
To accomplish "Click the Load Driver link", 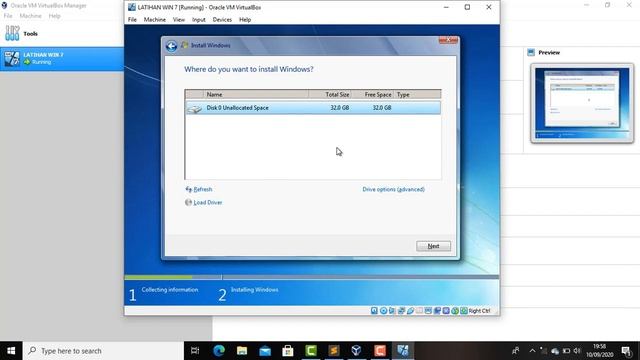I will click(x=208, y=202).
